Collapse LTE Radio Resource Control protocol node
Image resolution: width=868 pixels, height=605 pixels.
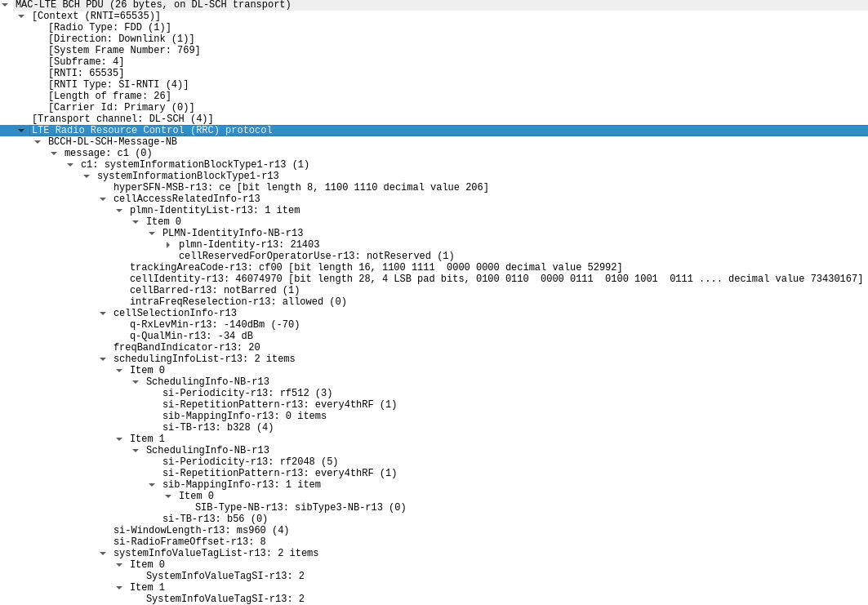(21, 131)
